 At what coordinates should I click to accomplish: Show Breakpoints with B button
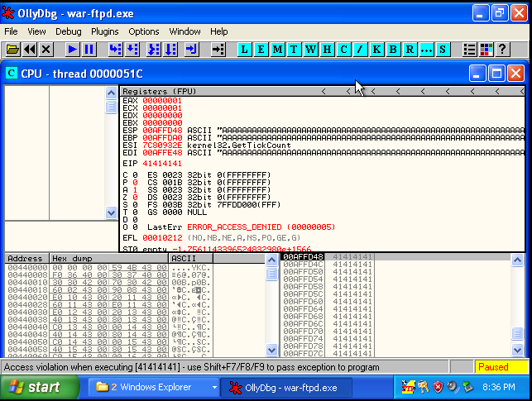click(x=393, y=50)
